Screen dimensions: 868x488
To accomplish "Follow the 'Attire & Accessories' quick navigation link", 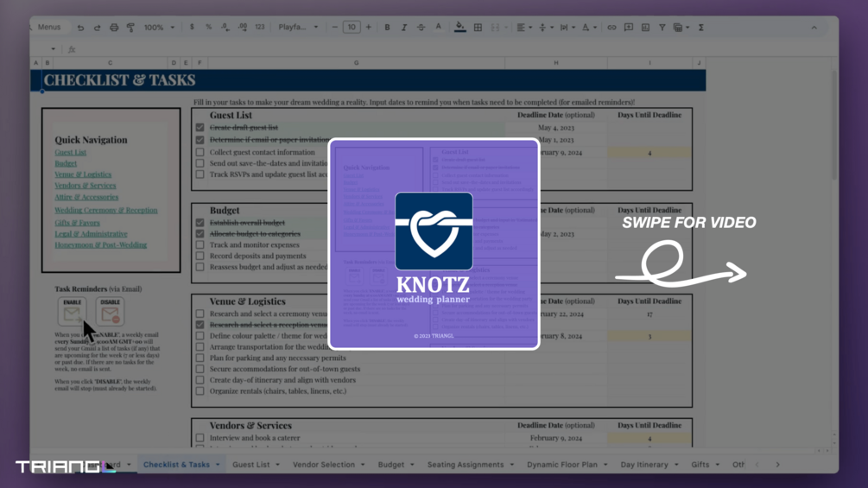I will [86, 197].
